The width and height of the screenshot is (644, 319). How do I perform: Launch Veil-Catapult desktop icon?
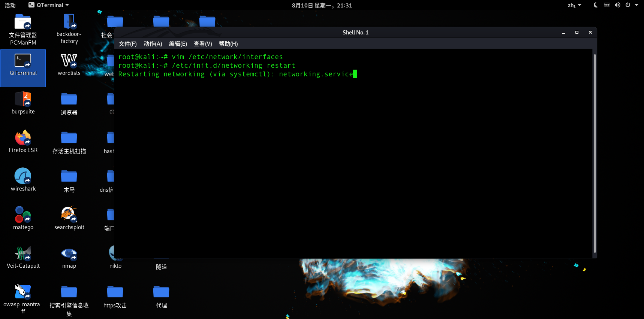(23, 258)
